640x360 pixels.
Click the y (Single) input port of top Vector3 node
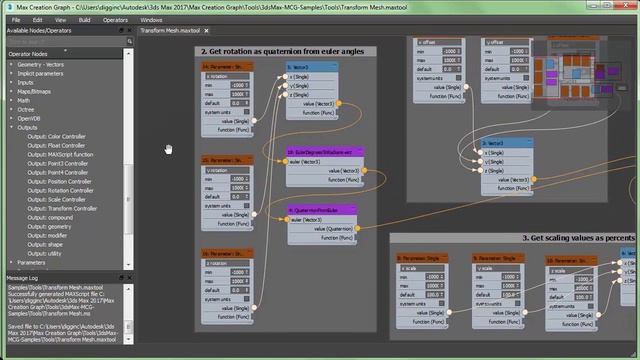285,86
